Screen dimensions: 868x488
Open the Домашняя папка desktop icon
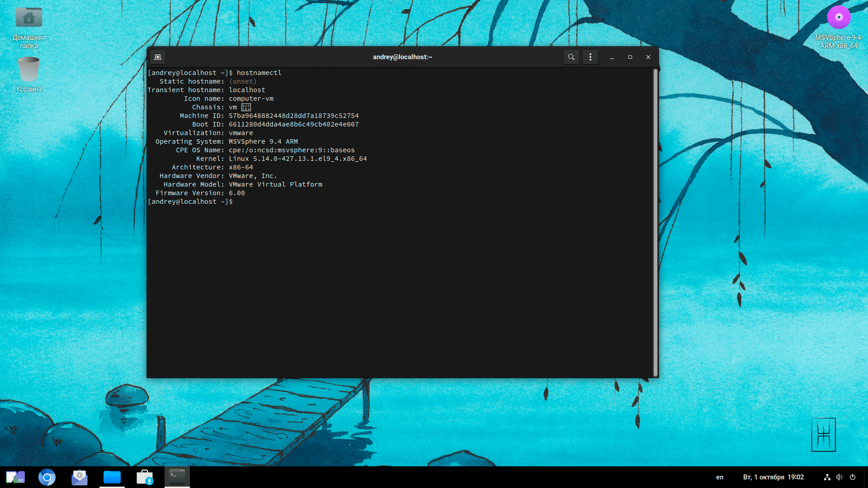pyautogui.click(x=28, y=19)
